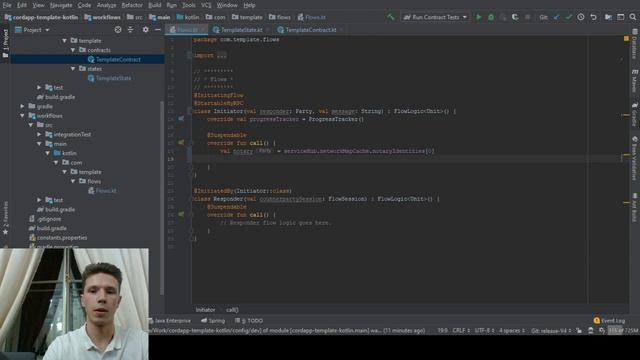Open the Maven tool window
Viewport: 640px width, 360px height.
(x=635, y=81)
